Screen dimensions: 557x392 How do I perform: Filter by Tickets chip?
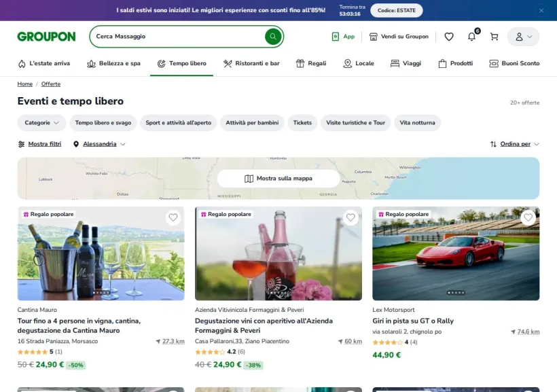click(302, 122)
